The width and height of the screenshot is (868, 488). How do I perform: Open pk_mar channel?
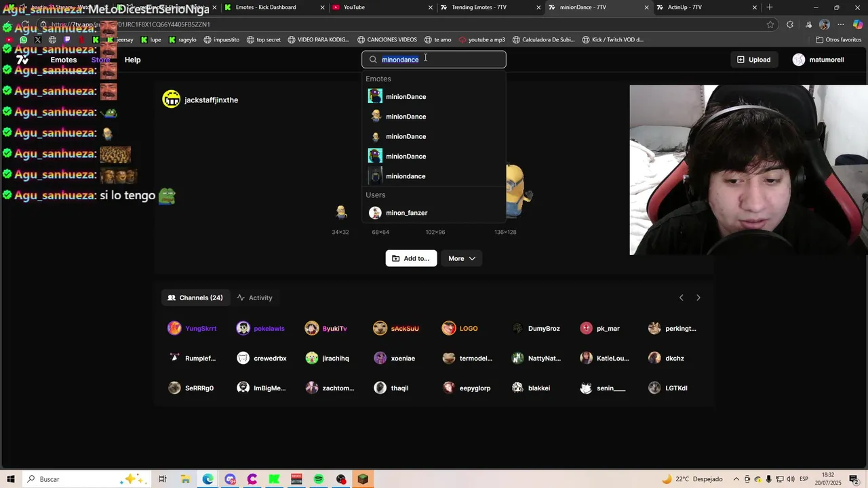coord(599,329)
